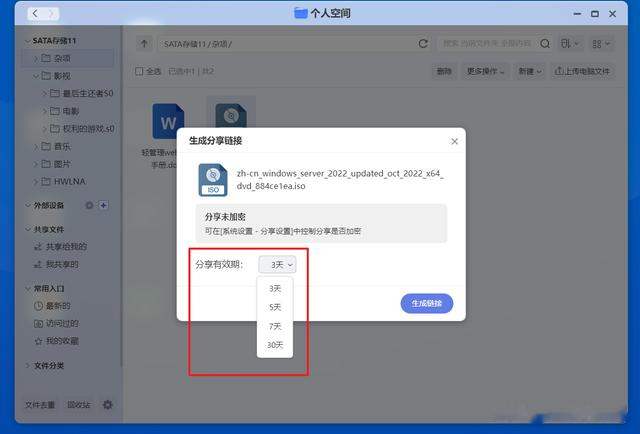
Task: Collapse the 影视 folder node
Action: point(36,76)
